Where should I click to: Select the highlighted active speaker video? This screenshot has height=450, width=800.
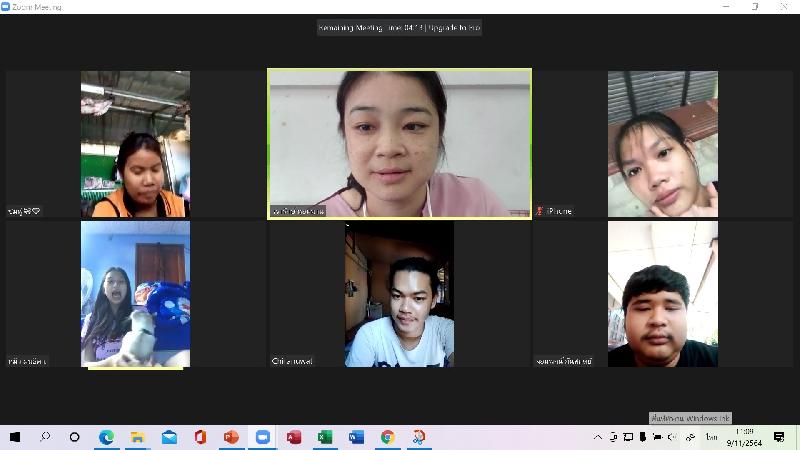399,143
